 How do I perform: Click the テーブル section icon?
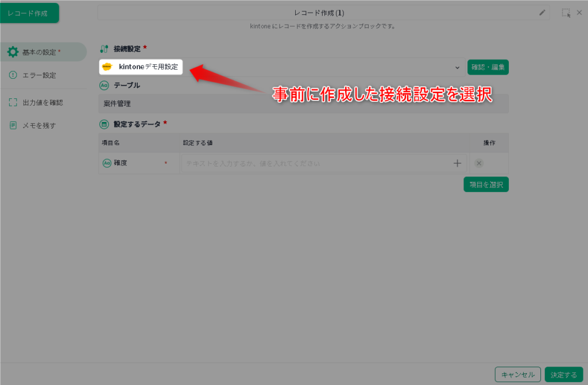(104, 85)
